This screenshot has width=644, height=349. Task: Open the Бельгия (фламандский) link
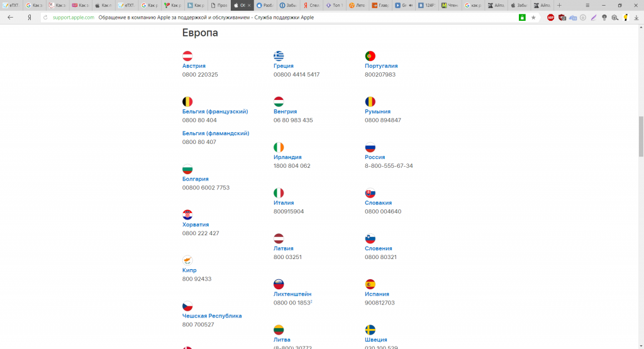coord(216,133)
